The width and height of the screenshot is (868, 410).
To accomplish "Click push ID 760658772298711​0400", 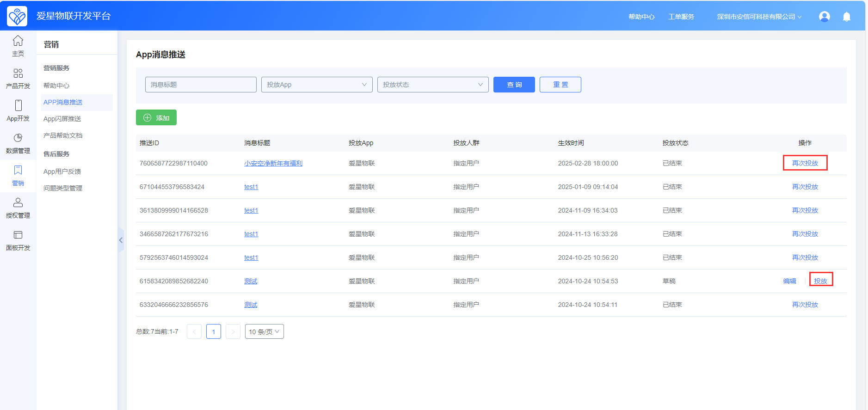I will 173,163.
